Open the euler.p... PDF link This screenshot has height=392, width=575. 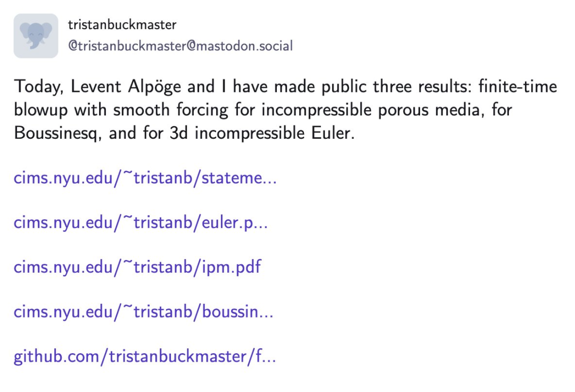point(141,223)
